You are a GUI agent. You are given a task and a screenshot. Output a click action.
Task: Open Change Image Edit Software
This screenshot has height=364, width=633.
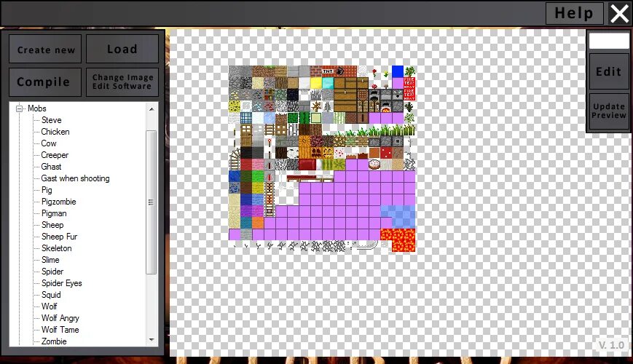[x=122, y=82]
